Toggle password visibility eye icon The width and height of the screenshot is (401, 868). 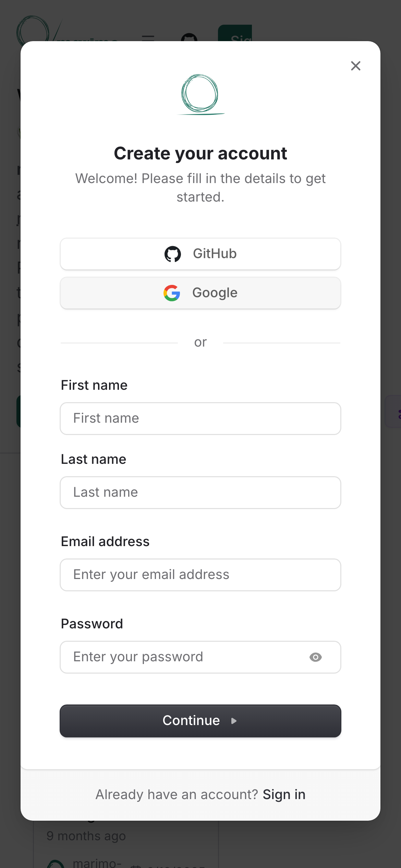coord(315,657)
